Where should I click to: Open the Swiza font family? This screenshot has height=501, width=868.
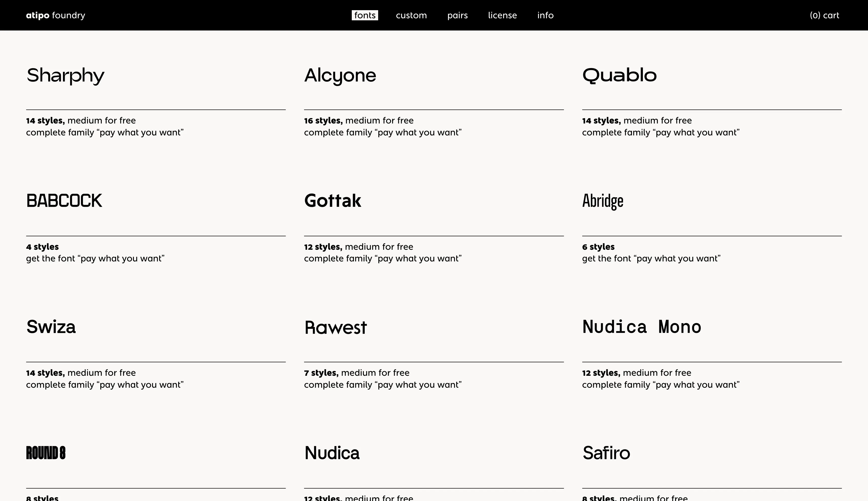click(x=51, y=327)
